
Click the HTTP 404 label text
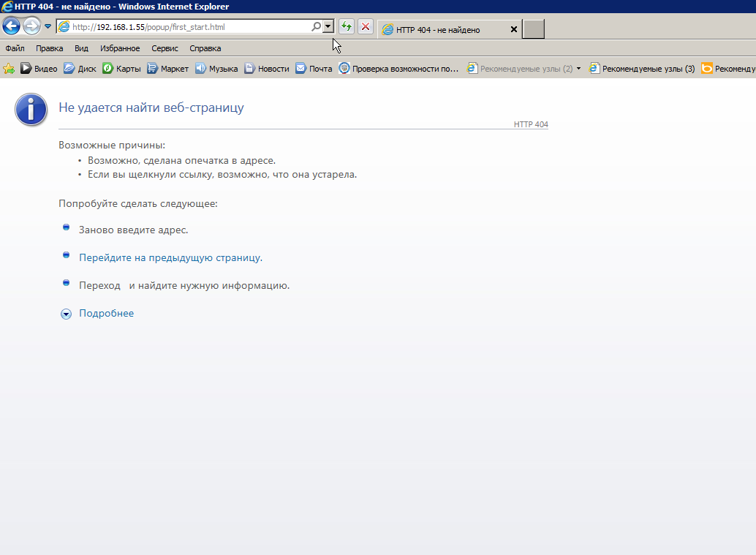[531, 124]
